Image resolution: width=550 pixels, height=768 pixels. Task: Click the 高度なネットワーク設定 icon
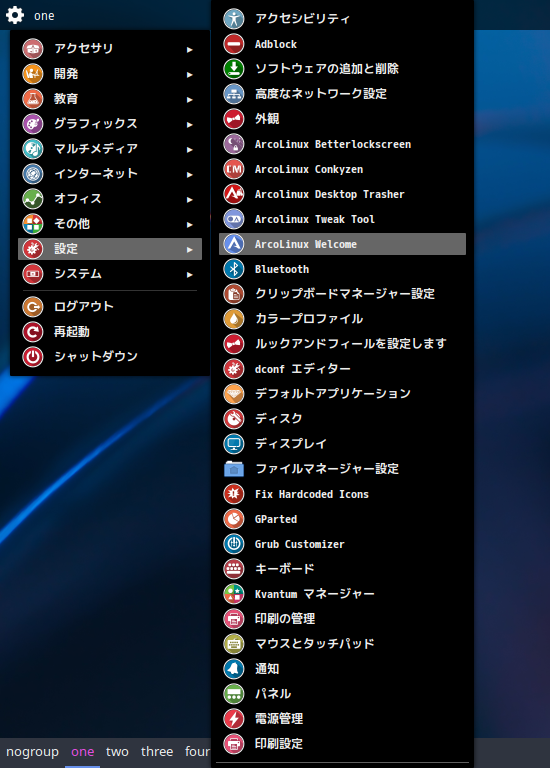(x=234, y=94)
